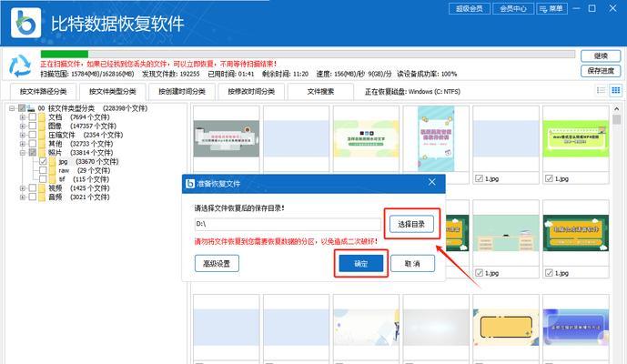Expand the 图像 tree node
This screenshot has width=627, height=364.
(x=23, y=126)
